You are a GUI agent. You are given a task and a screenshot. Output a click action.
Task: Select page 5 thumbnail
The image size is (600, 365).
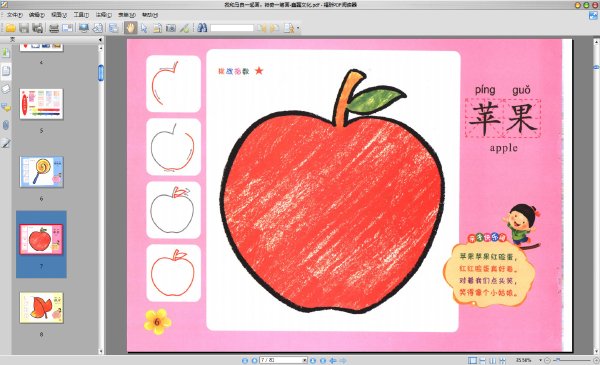(41, 104)
